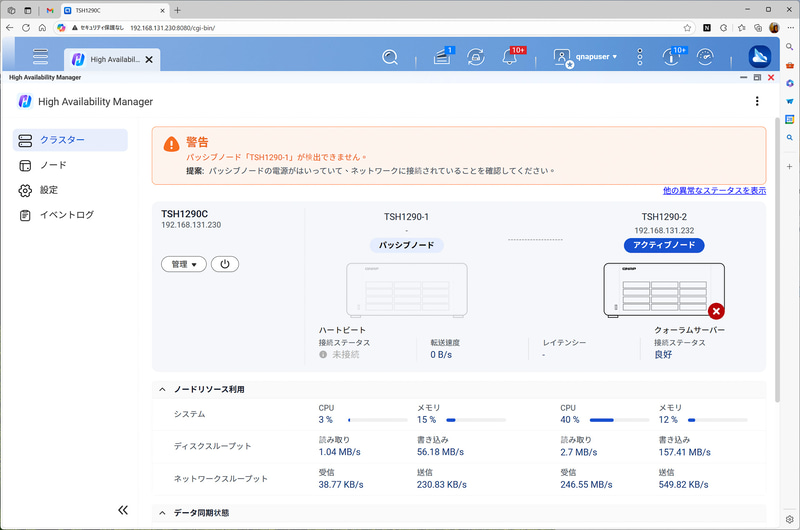Maximize the High Availability Manager inner window

757,78
